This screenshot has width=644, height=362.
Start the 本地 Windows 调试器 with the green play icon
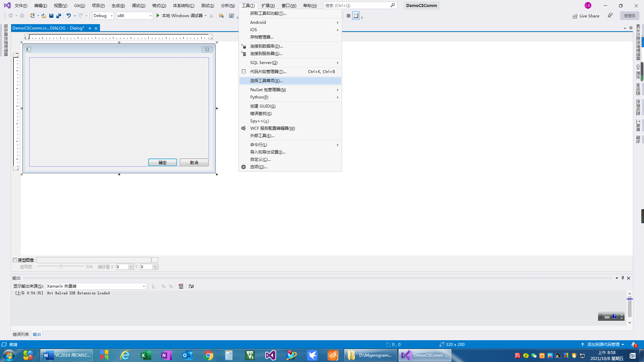pyautogui.click(x=158, y=15)
